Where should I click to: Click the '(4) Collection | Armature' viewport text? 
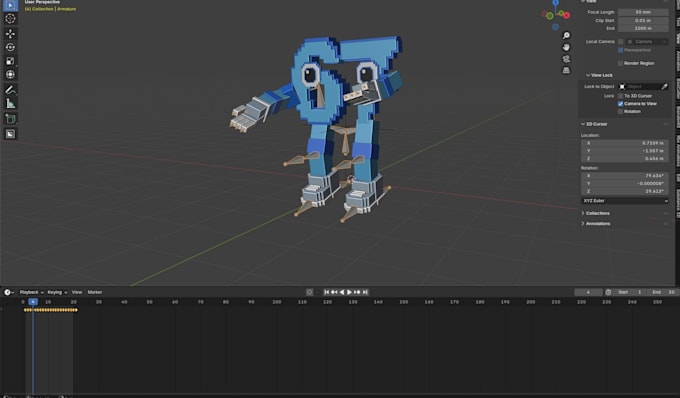point(50,9)
